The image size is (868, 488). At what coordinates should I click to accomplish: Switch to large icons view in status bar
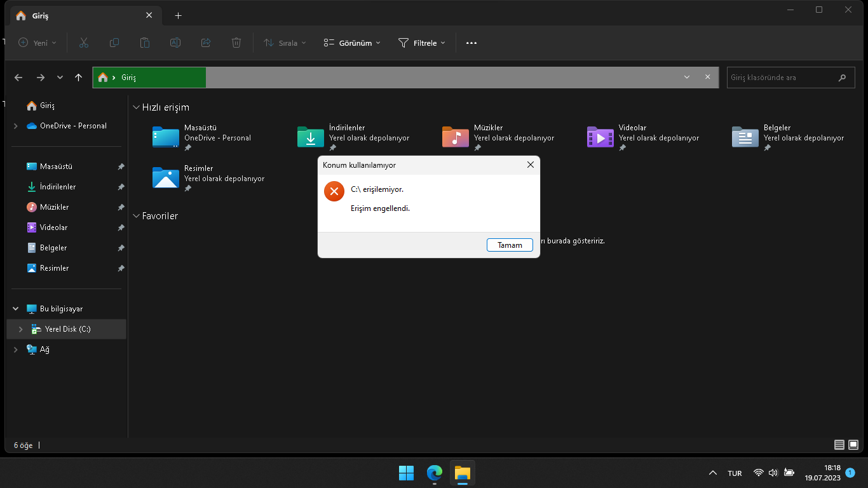point(854,445)
